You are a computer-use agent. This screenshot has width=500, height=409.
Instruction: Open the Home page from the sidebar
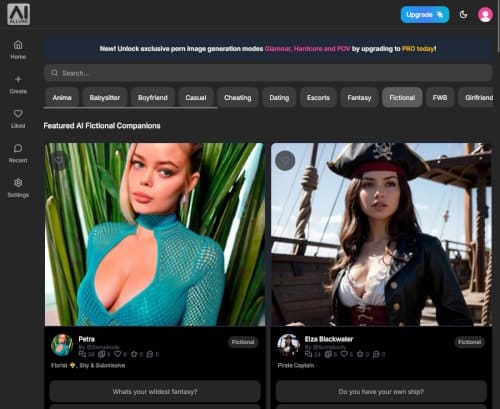18,50
